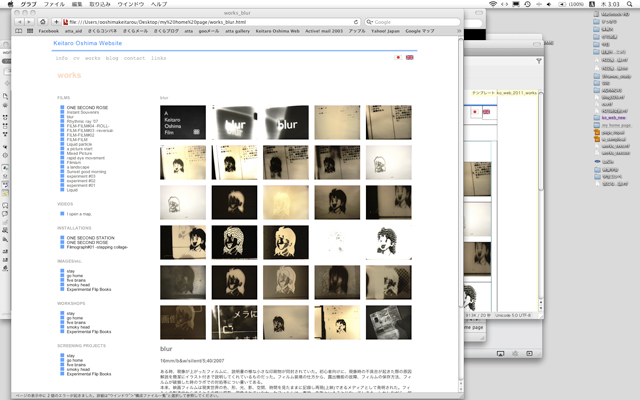
Task: Open 'Instant Souvenirs' in the Films list
Action: 83,112
